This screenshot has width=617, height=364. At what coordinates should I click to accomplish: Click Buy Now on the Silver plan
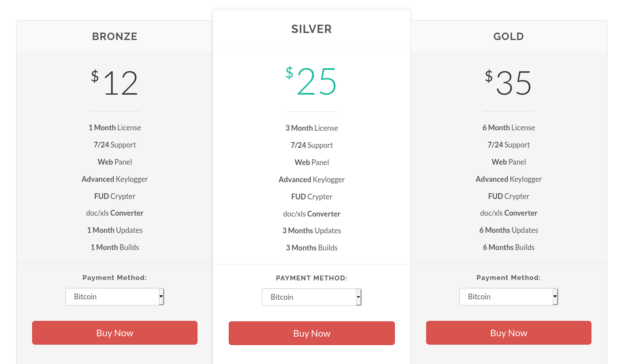[312, 333]
